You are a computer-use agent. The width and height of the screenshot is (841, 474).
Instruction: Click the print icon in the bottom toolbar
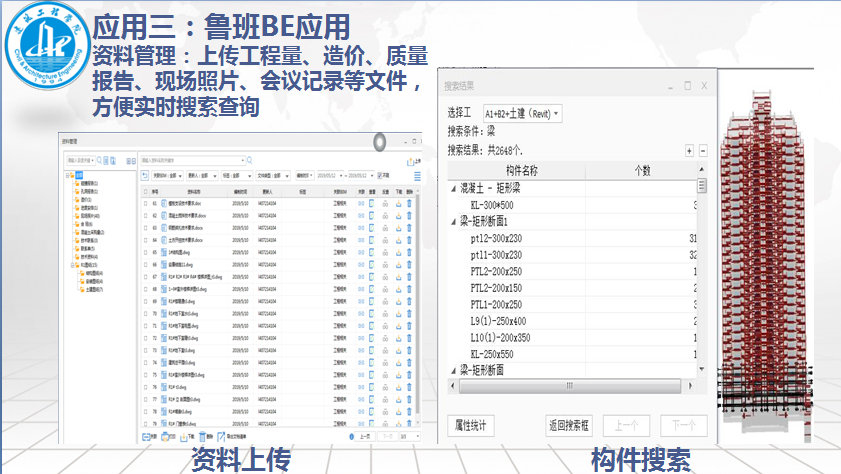(165, 436)
